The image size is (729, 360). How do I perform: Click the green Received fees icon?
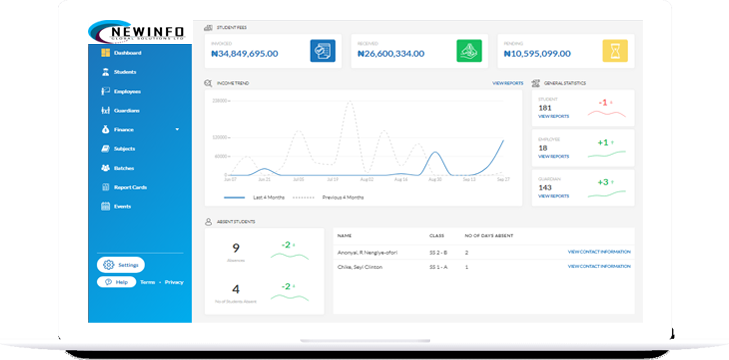469,51
